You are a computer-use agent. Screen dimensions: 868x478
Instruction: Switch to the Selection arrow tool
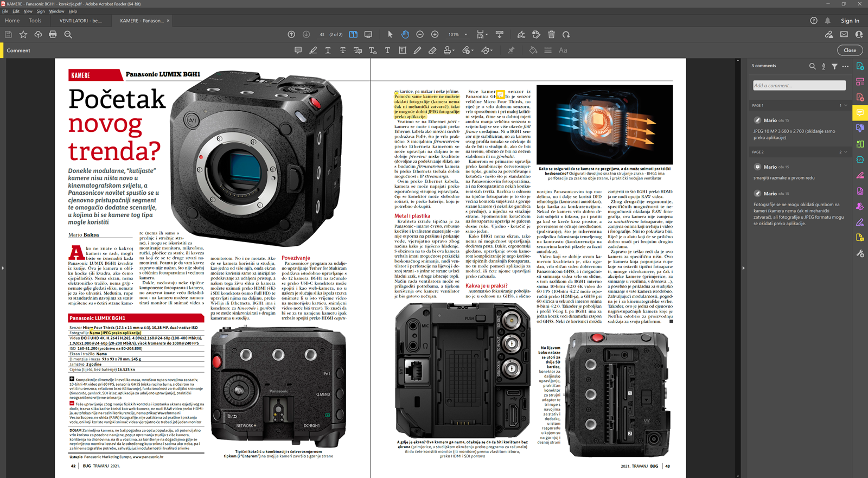[x=390, y=34]
